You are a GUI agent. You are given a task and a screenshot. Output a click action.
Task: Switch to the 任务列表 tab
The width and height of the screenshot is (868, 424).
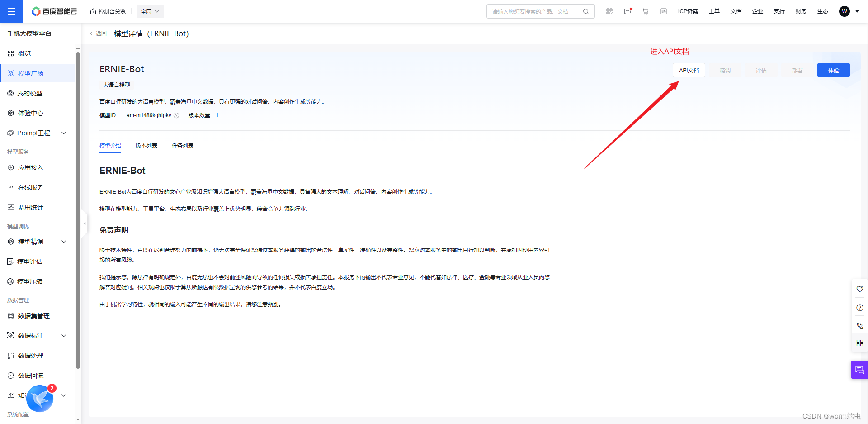click(x=183, y=146)
